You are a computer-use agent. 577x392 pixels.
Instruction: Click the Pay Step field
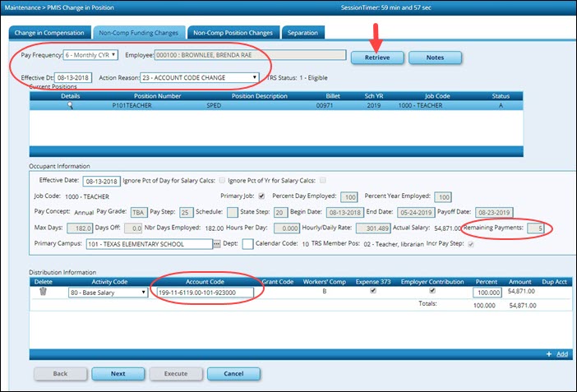(187, 212)
